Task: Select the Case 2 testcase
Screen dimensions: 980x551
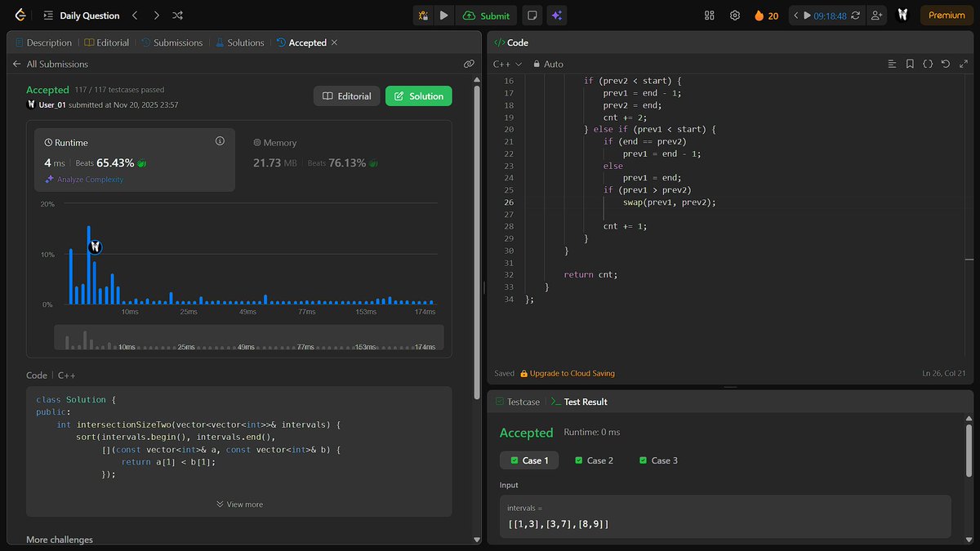Action: (x=594, y=460)
